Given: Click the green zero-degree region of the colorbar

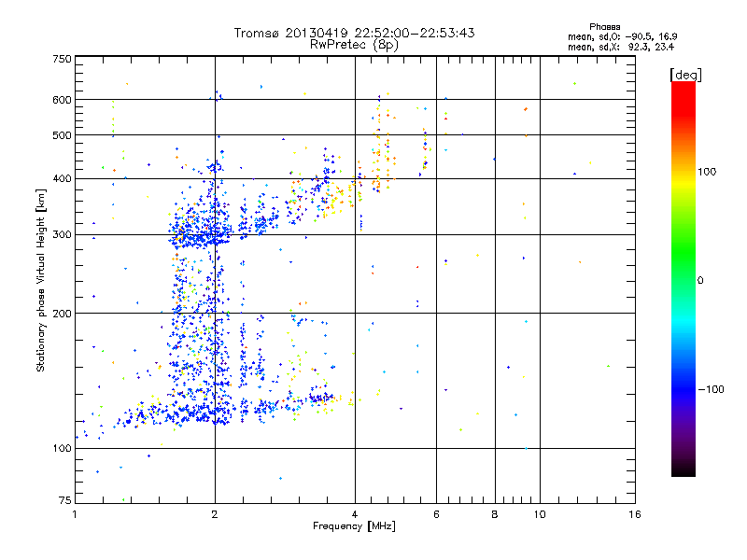Looking at the screenshot, I should pyautogui.click(x=684, y=280).
